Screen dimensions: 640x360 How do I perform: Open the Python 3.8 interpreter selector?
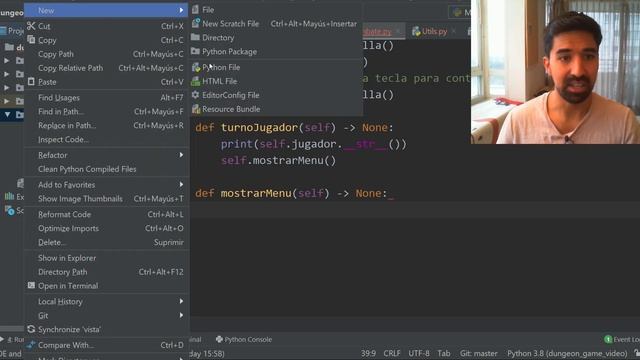click(x=567, y=353)
